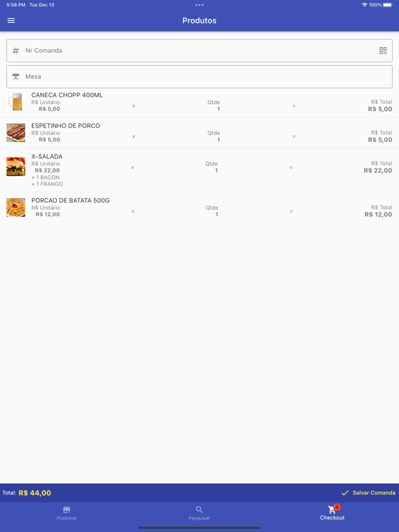Click the Nr Comanda input field
Image resolution: width=399 pixels, height=532 pixels.
(x=199, y=51)
